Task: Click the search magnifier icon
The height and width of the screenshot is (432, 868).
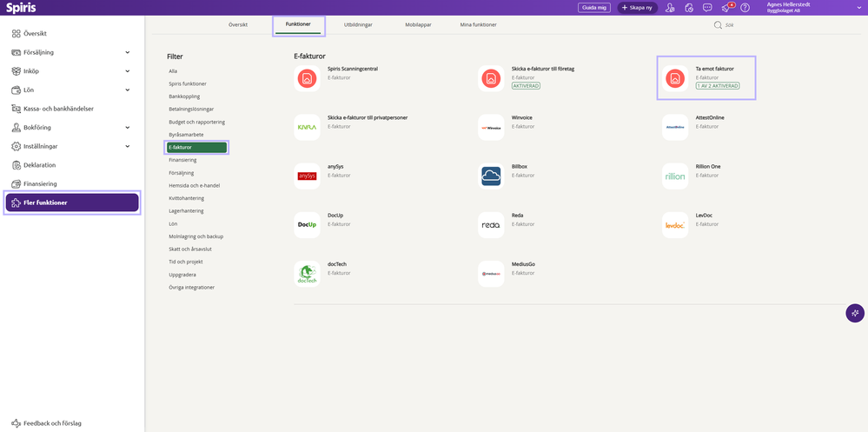Action: point(718,25)
